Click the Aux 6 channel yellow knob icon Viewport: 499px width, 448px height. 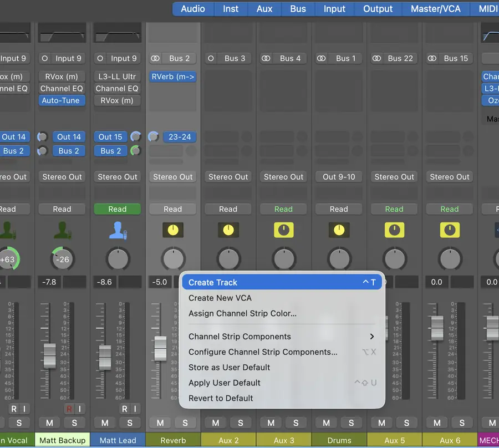[450, 230]
